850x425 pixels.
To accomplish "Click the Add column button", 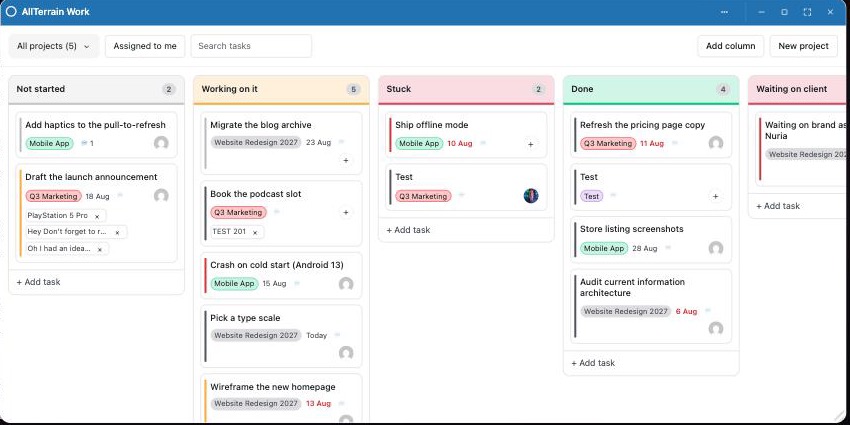I will (x=730, y=46).
